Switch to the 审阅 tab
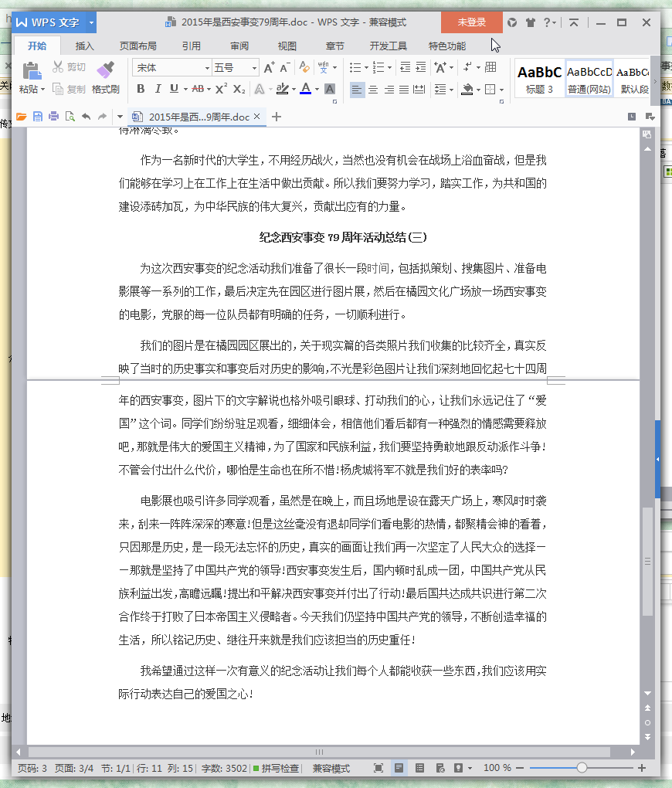 tap(239, 46)
